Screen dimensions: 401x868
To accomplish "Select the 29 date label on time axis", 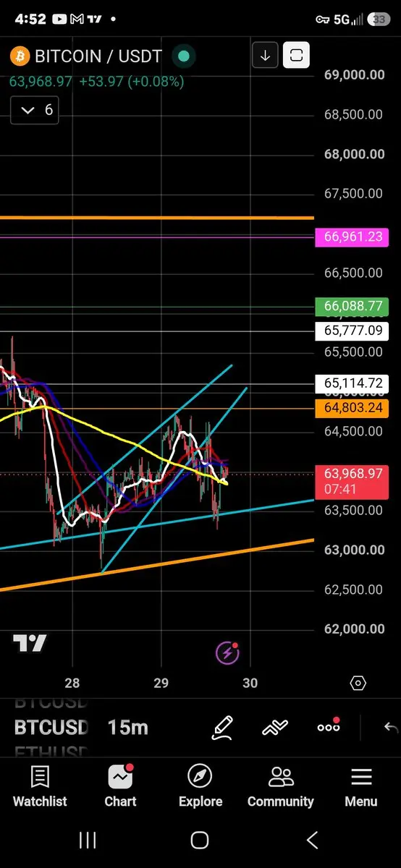I will pyautogui.click(x=161, y=683).
